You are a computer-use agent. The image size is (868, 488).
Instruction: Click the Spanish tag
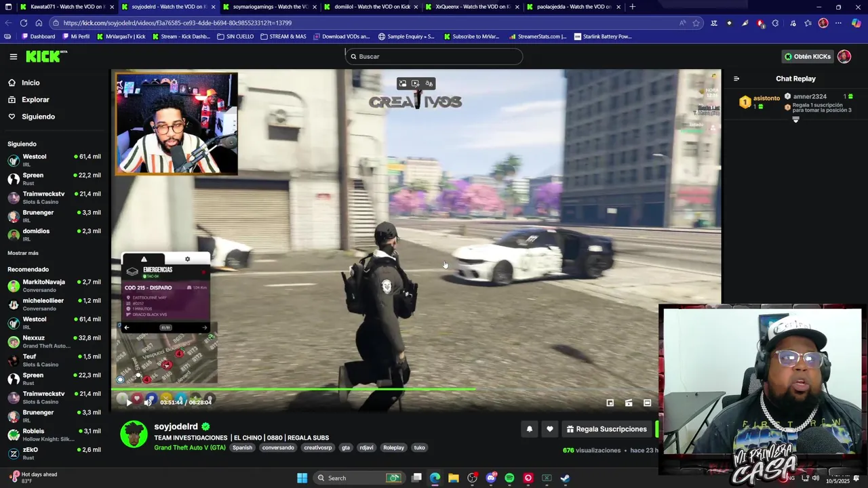[242, 447]
